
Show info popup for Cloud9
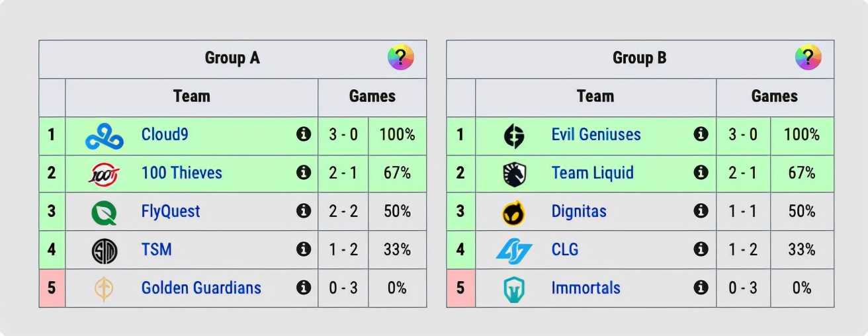(304, 135)
